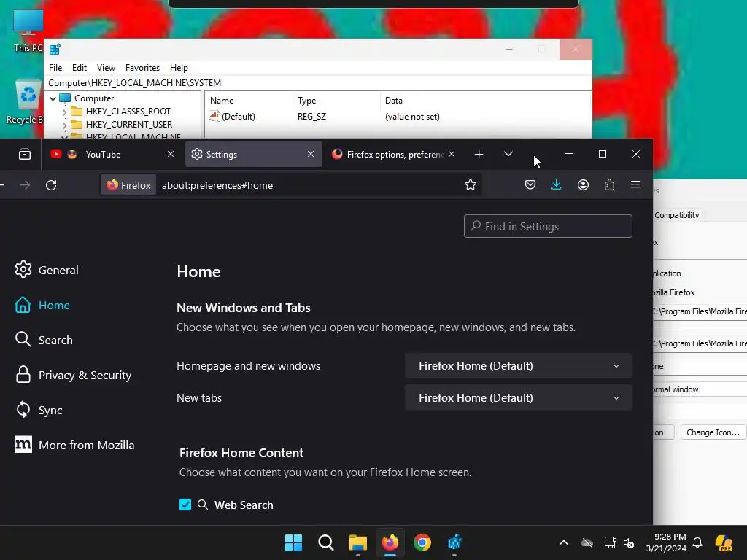Switch to Compatibility tab in Properties

[676, 215]
